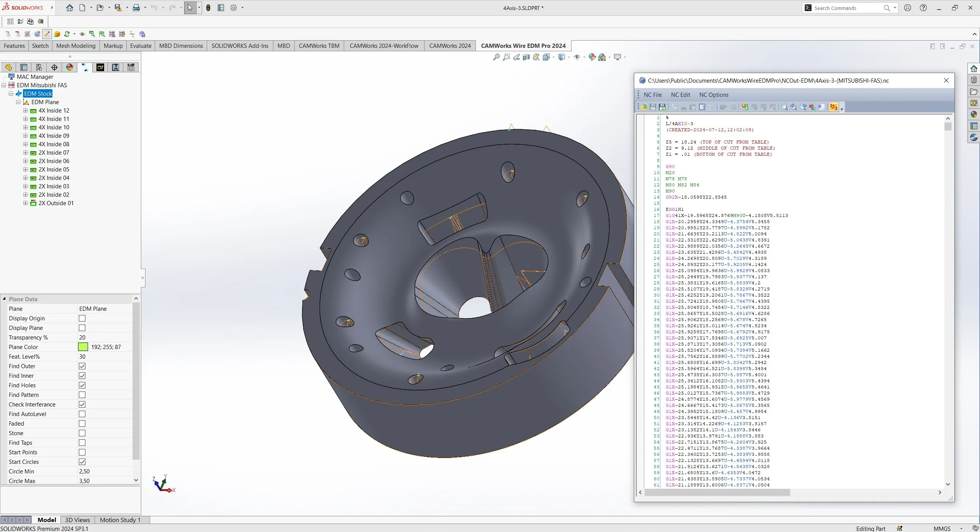
Task: Click in the Search Commands field
Action: click(850, 8)
